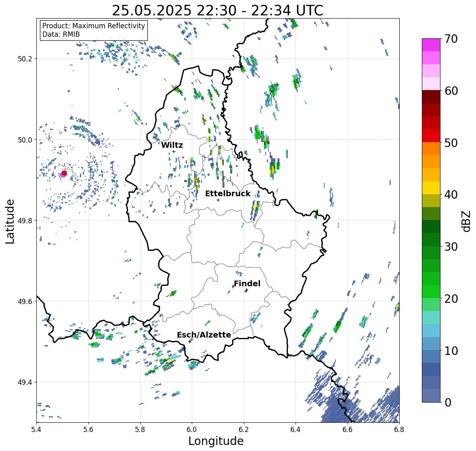The image size is (476, 451).
Task: Click the latitude tick label 50.0
Action: [25, 140]
